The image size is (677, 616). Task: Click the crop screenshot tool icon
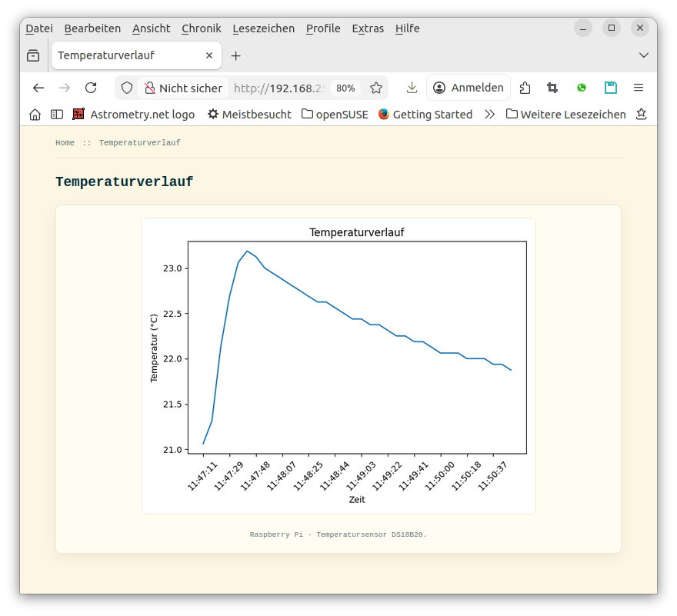[x=552, y=88]
